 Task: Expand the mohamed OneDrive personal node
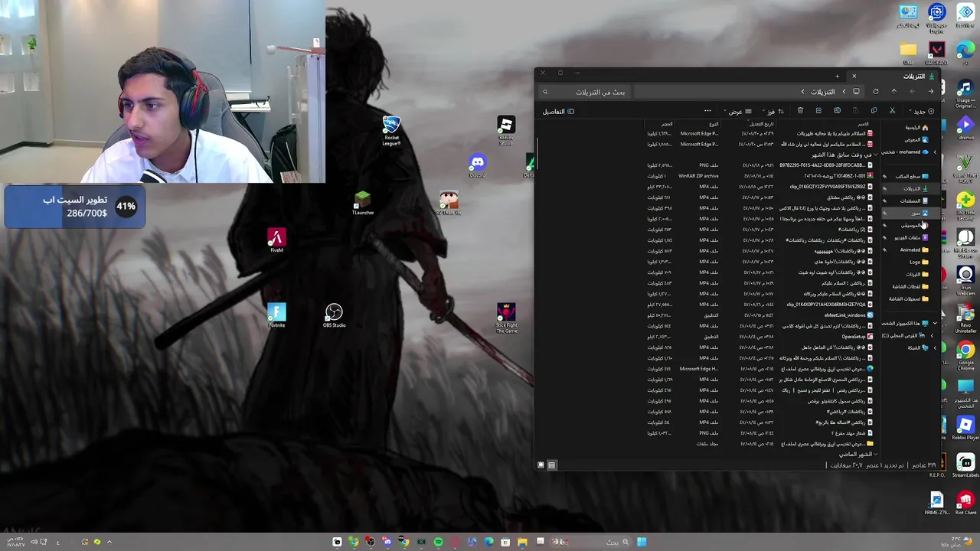935,152
